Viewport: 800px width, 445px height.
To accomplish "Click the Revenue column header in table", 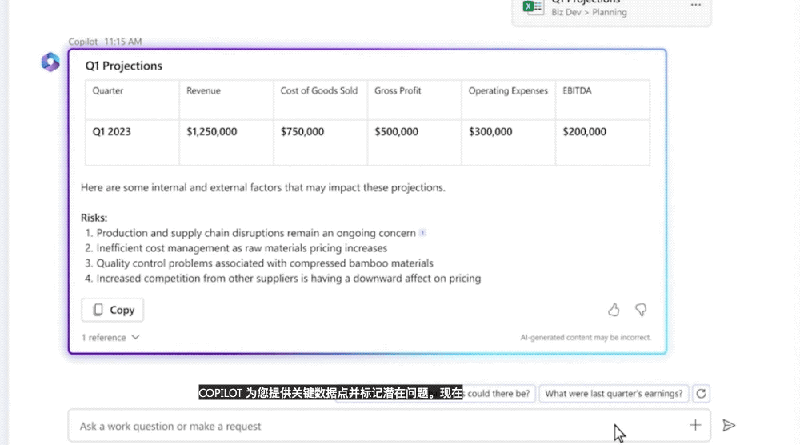I will (x=203, y=91).
